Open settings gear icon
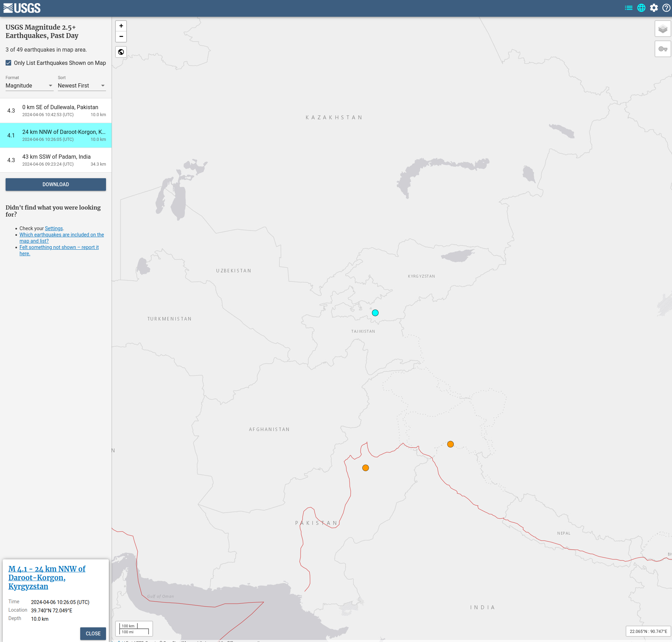 [654, 8]
